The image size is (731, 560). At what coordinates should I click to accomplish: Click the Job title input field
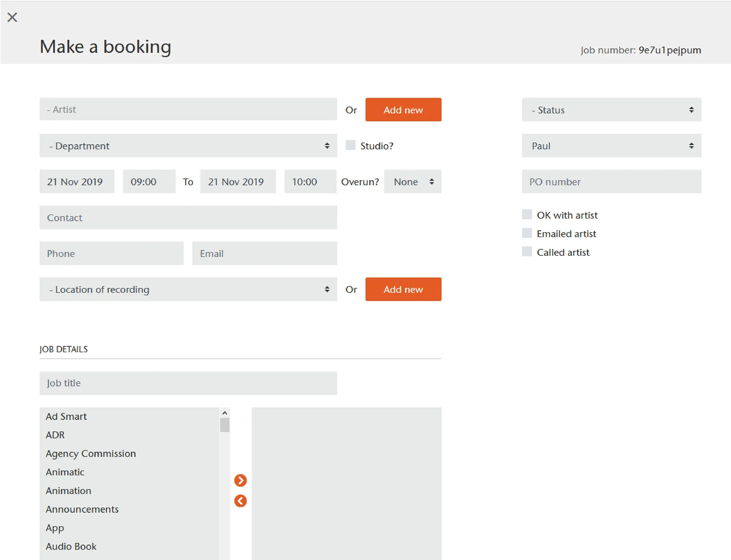tap(188, 383)
